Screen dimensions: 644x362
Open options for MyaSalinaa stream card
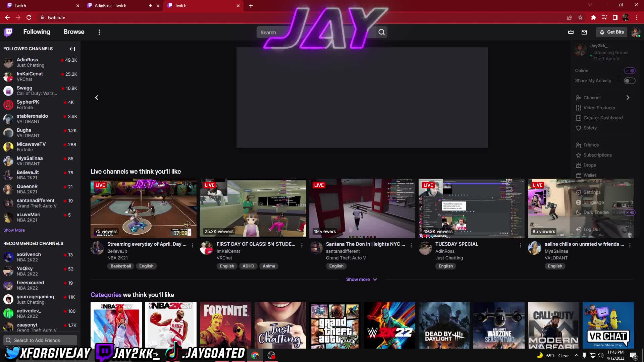(630, 245)
